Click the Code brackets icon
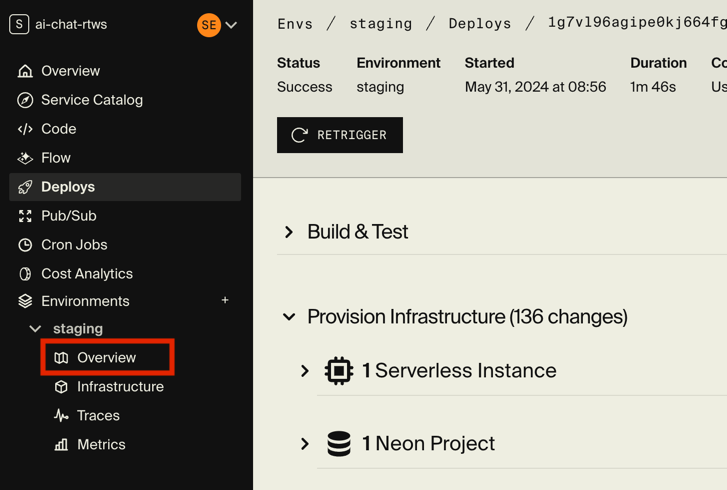 25,129
